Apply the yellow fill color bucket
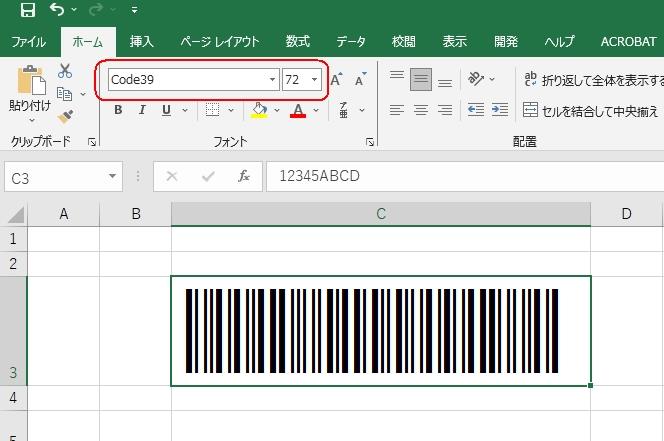 coord(259,110)
